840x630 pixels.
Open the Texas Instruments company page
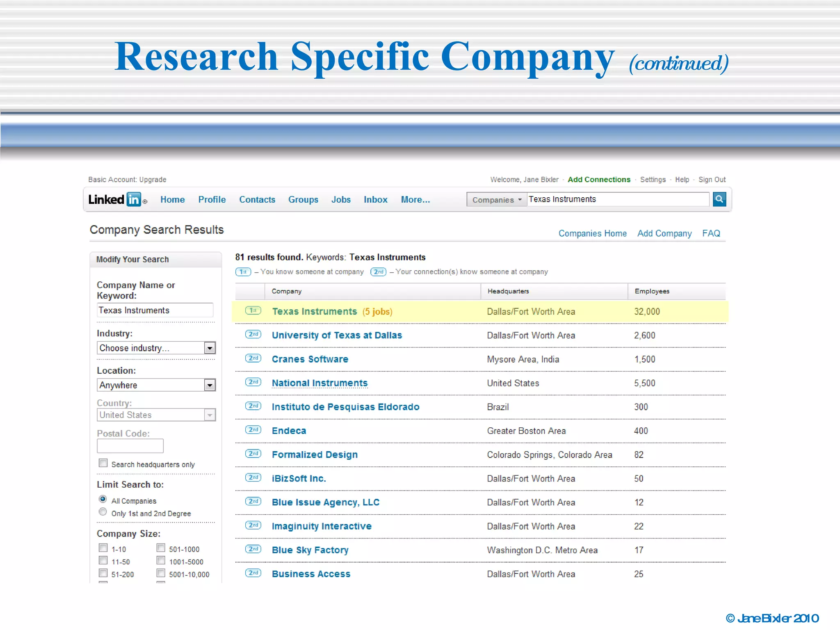point(314,311)
